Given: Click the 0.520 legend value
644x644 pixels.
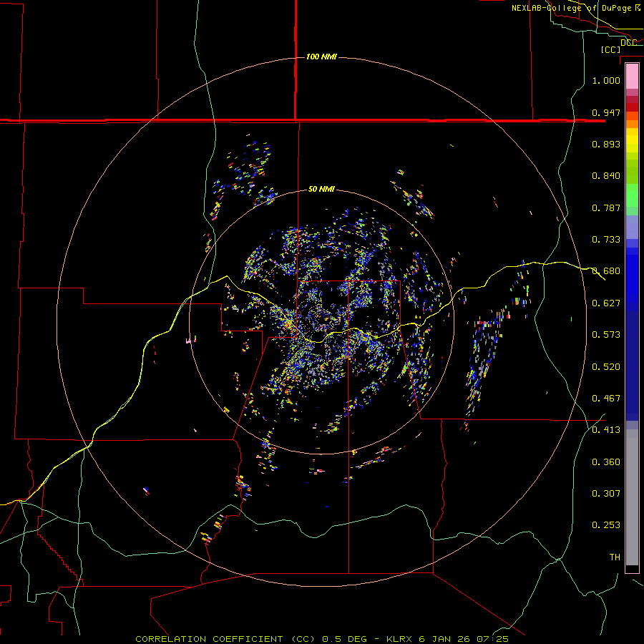Looking at the screenshot, I should [x=606, y=366].
